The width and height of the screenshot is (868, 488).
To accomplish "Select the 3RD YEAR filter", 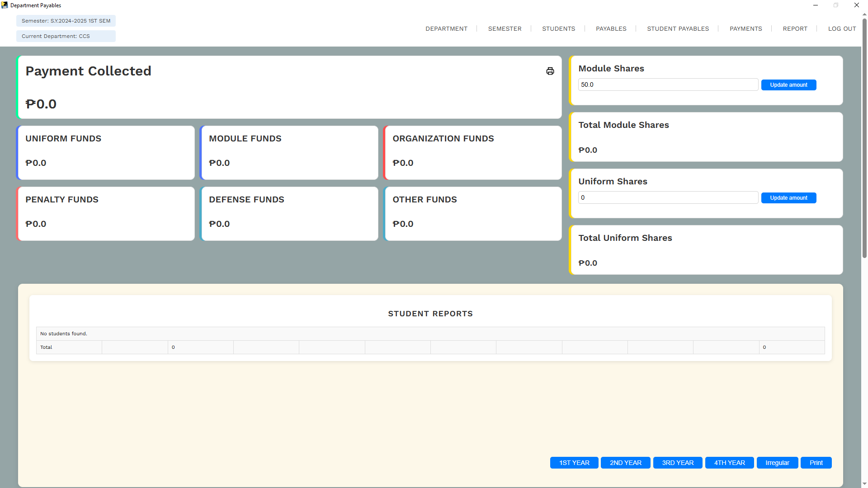I will pyautogui.click(x=677, y=462).
